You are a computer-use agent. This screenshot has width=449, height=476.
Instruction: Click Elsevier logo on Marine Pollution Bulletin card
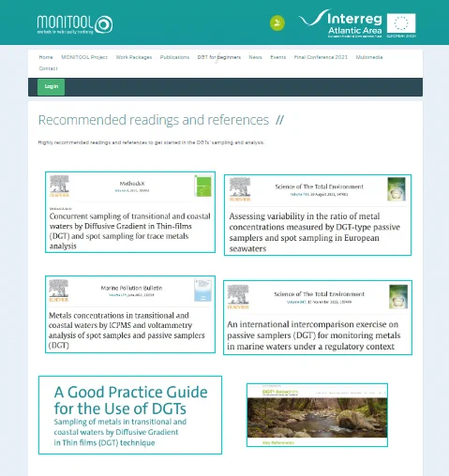pyautogui.click(x=58, y=290)
